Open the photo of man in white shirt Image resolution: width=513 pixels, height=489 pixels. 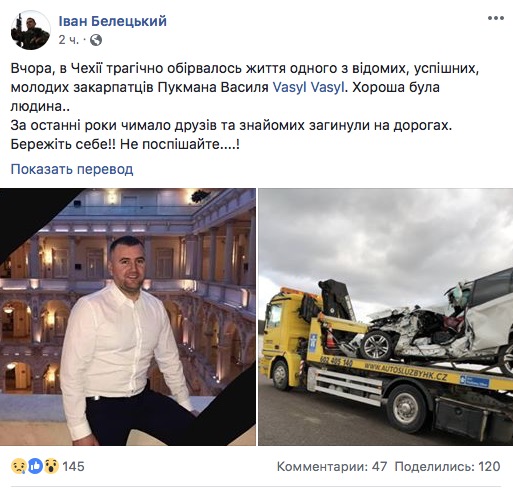128,317
